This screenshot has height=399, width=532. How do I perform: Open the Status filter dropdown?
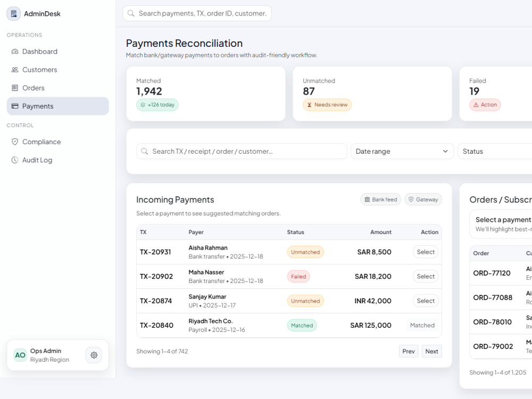click(x=495, y=151)
